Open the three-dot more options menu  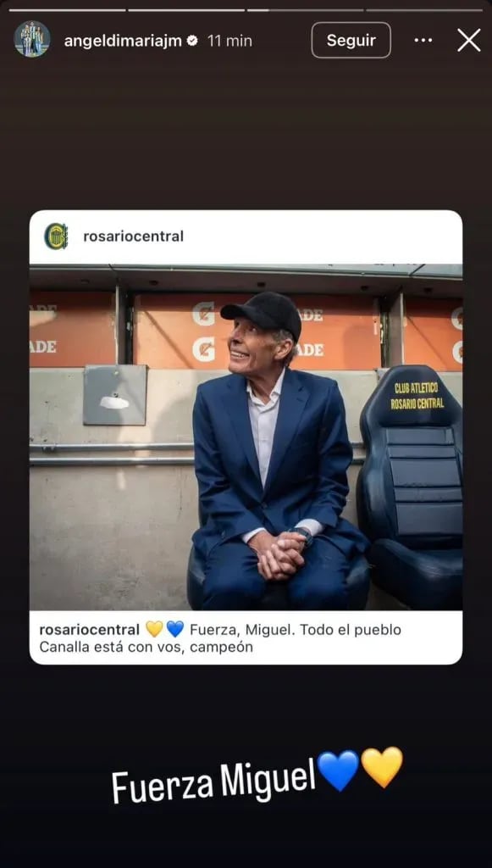423,41
